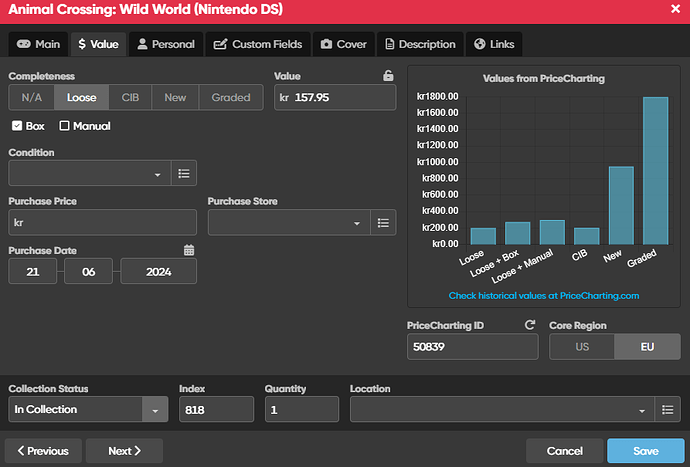
Task: Click the Next button
Action: click(125, 451)
